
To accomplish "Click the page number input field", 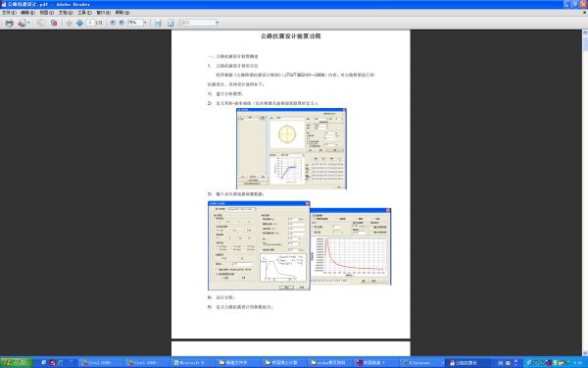I will pos(90,23).
